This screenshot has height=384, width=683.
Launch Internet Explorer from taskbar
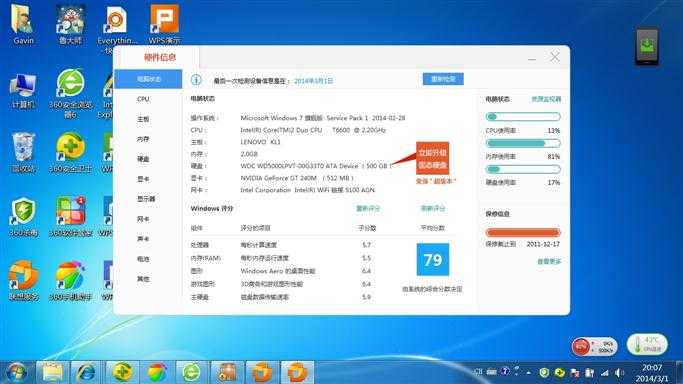(87, 373)
